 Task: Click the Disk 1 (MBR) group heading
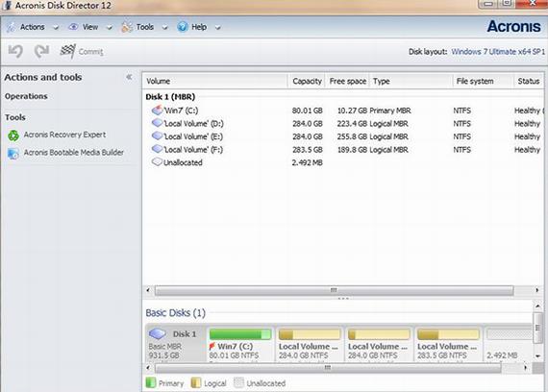click(170, 97)
